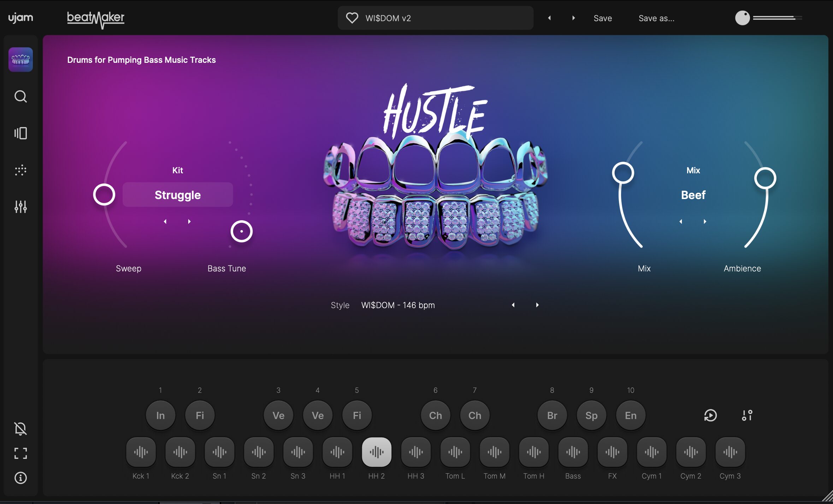Adjust the master volume slider
833x504 pixels.
777,18
